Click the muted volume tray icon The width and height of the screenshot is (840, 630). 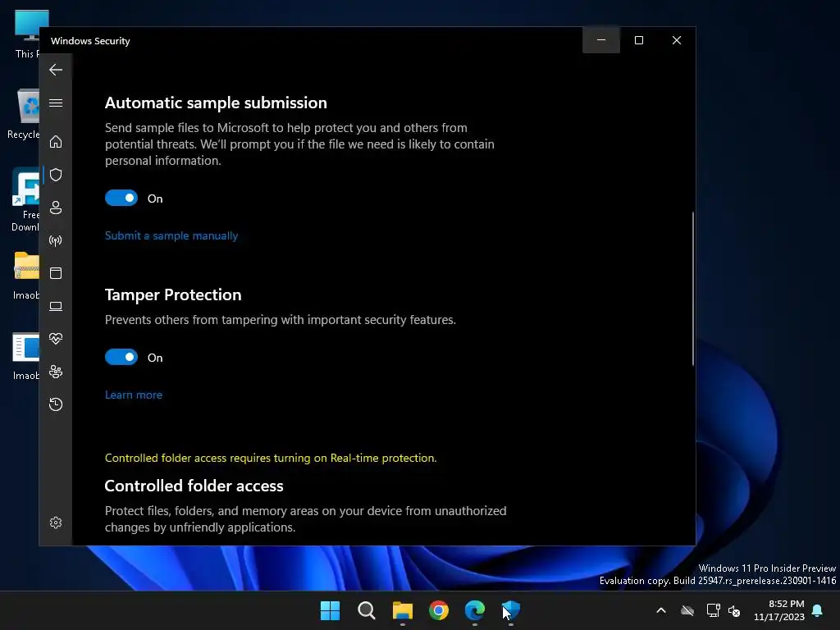tap(734, 610)
